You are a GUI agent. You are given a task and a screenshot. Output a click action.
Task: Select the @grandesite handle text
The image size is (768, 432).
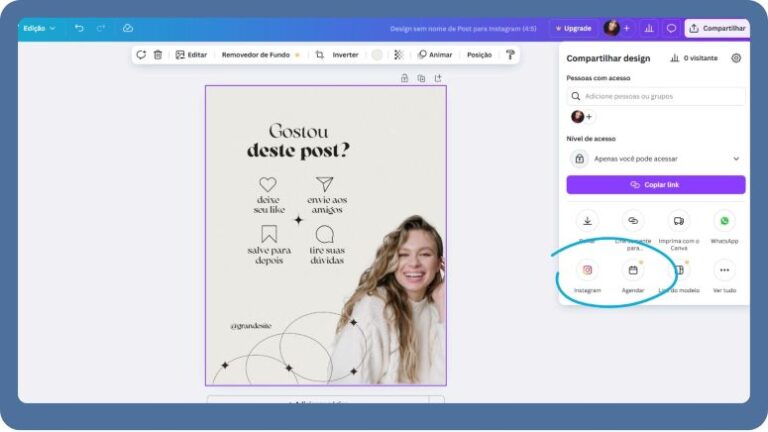251,326
